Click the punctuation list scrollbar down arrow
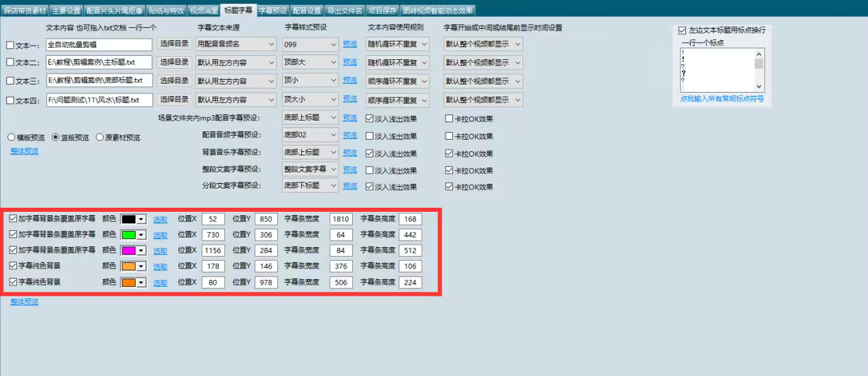This screenshot has height=376, width=868. pyautogui.click(x=759, y=87)
